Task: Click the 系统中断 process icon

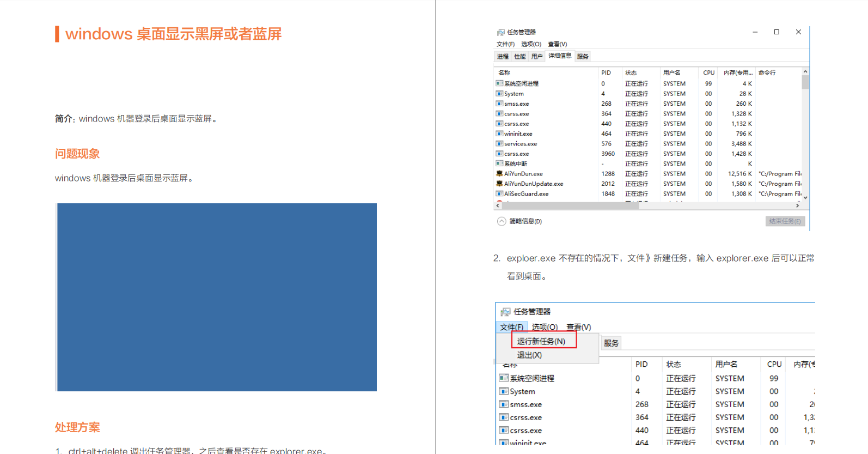Action: point(499,164)
